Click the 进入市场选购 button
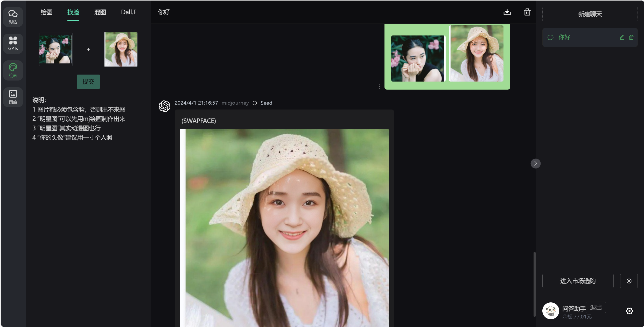The width and height of the screenshot is (644, 327). point(578,281)
